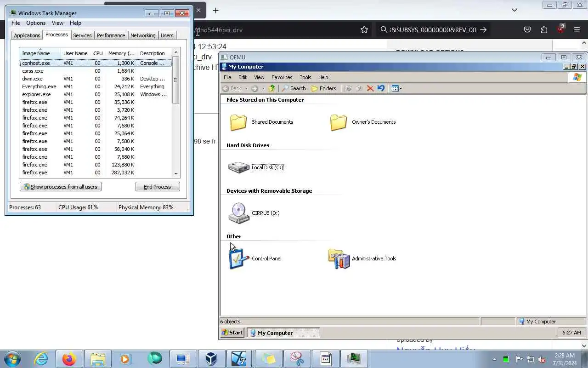Select the csrss.exe process row
Image resolution: width=588 pixels, height=368 pixels.
[96, 71]
